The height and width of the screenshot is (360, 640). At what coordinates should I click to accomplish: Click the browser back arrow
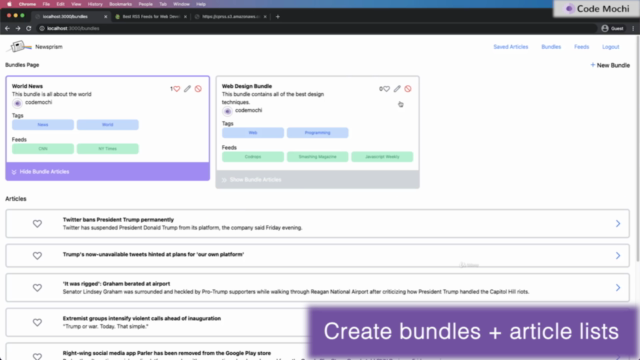point(7,28)
